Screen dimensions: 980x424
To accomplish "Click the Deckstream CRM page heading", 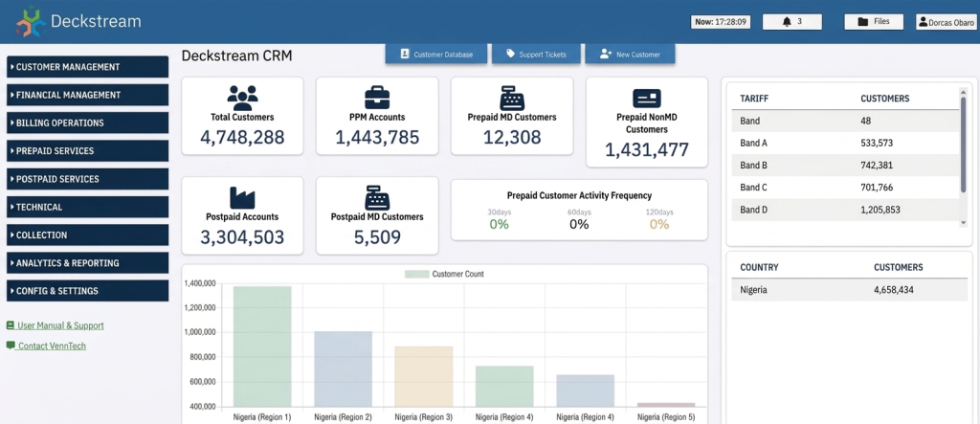I will (x=237, y=56).
